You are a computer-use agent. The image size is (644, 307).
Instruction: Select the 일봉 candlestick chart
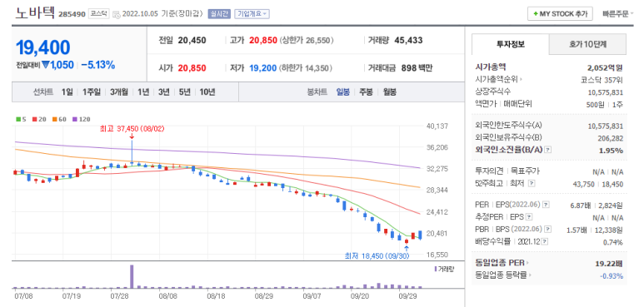[x=343, y=92]
